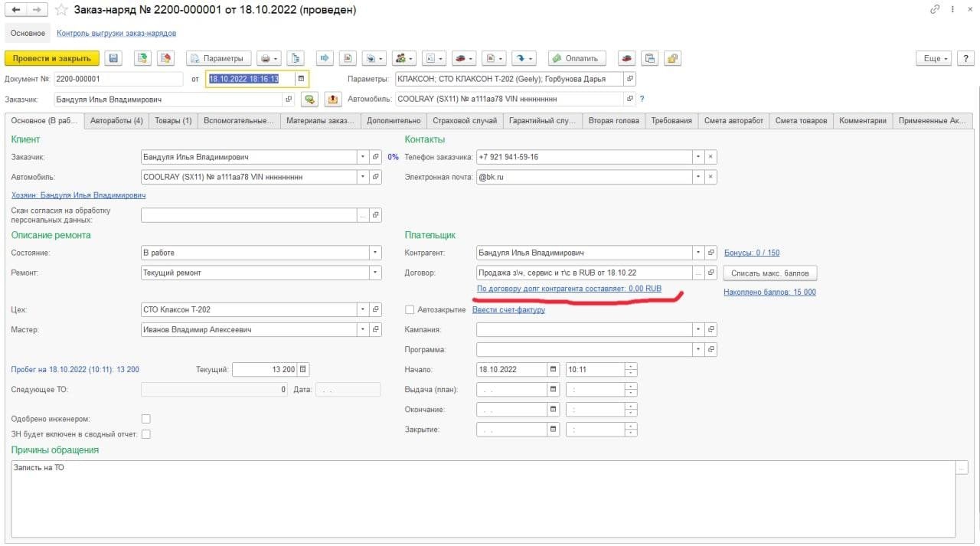This screenshot has height=546, width=980.
Task: Open the Страховой случай tab
Action: tap(465, 120)
